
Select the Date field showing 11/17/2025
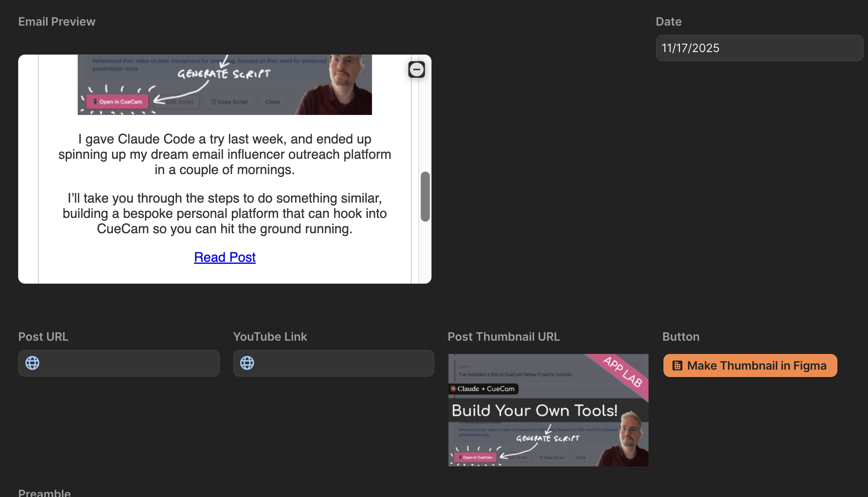coord(759,48)
